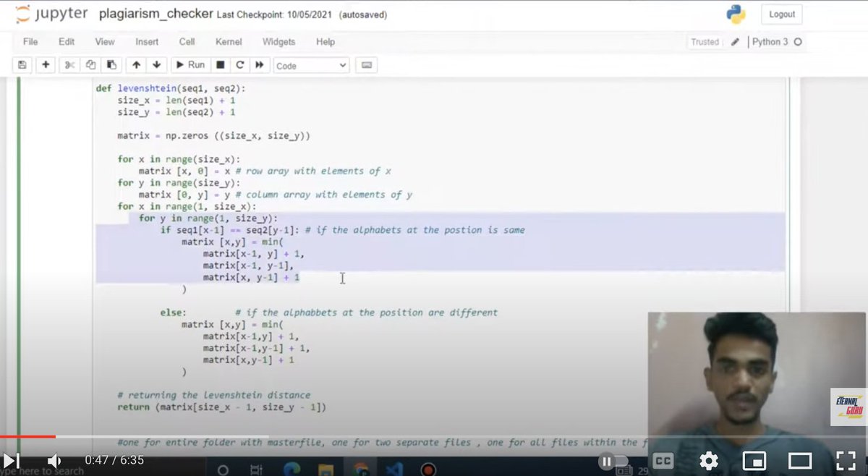Open video settings with the gear icon
868x476 pixels.
coord(708,461)
